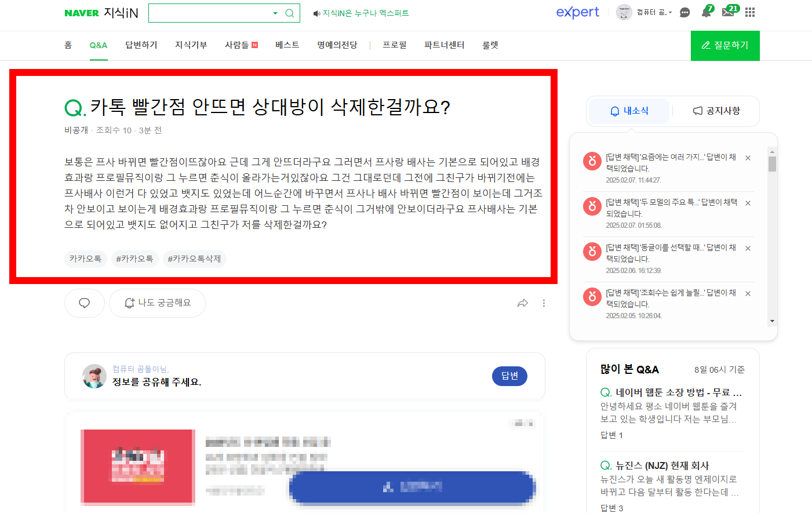812x513 pixels.
Task: Open 베스트 tab
Action: coord(287,45)
